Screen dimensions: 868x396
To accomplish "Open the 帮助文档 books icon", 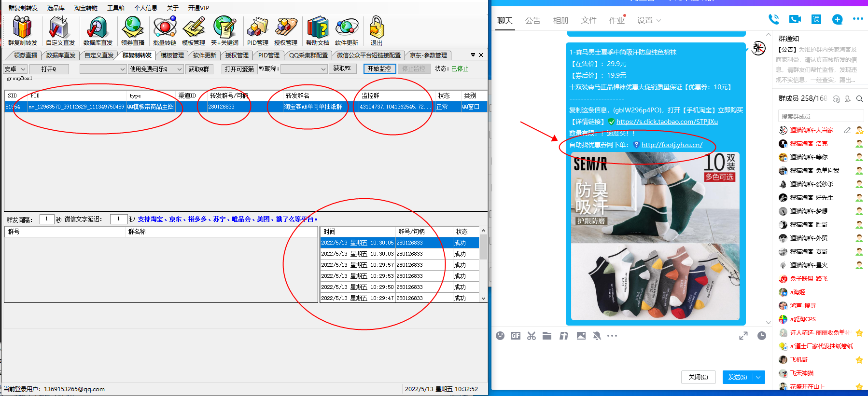I will (x=318, y=30).
